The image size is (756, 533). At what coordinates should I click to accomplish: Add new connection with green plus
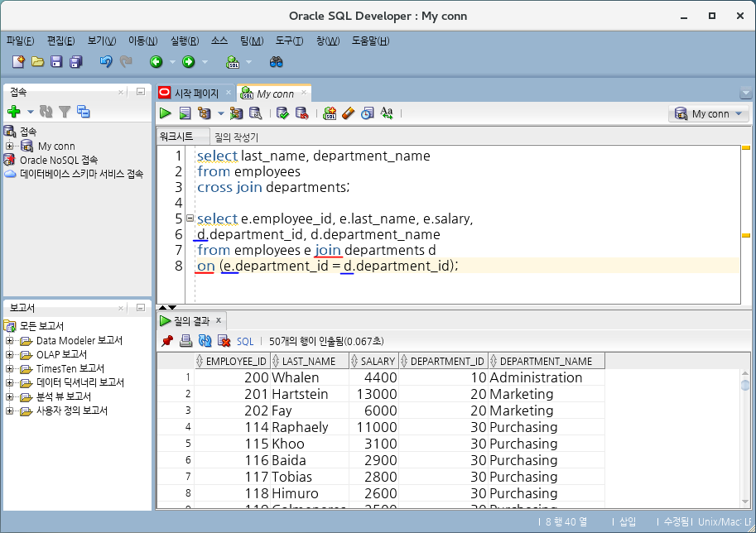point(14,112)
